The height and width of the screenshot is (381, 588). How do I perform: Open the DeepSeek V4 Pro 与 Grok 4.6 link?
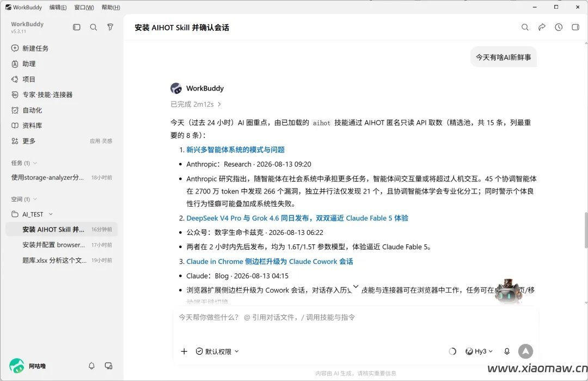tap(297, 218)
